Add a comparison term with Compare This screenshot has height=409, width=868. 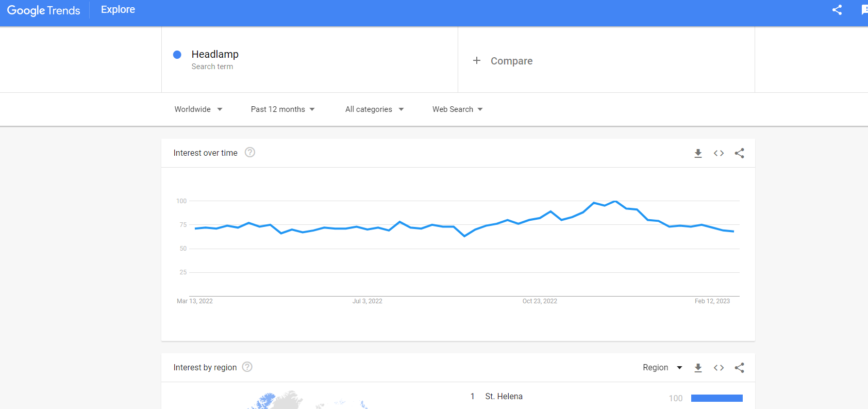[x=511, y=61]
